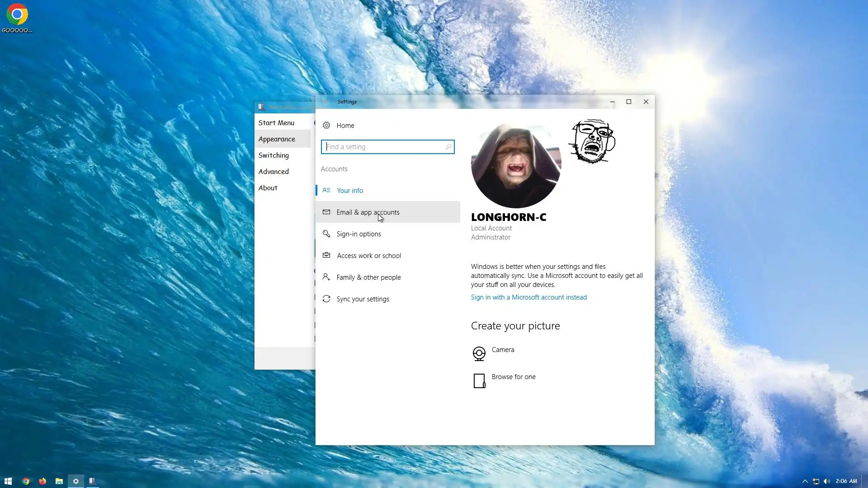
Task: Open Access work or school
Action: (368, 255)
